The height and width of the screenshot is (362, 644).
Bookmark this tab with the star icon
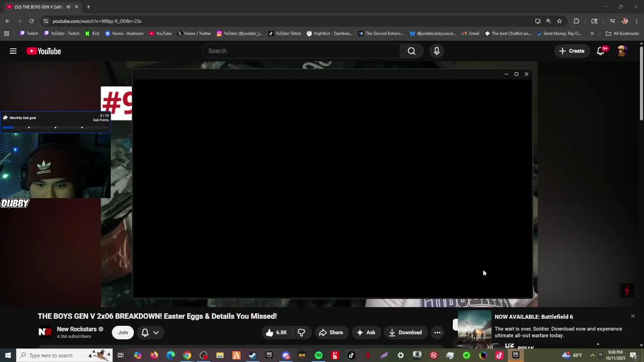click(x=559, y=21)
